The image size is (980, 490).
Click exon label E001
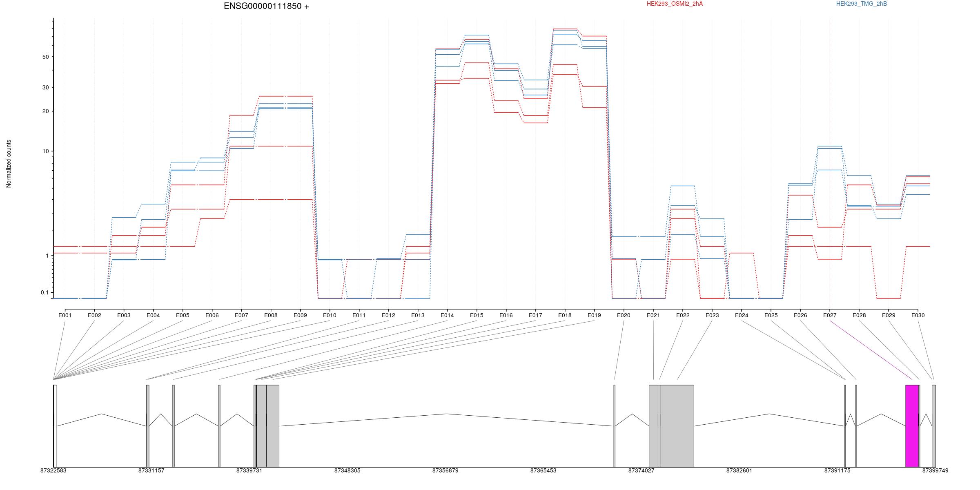[65, 315]
